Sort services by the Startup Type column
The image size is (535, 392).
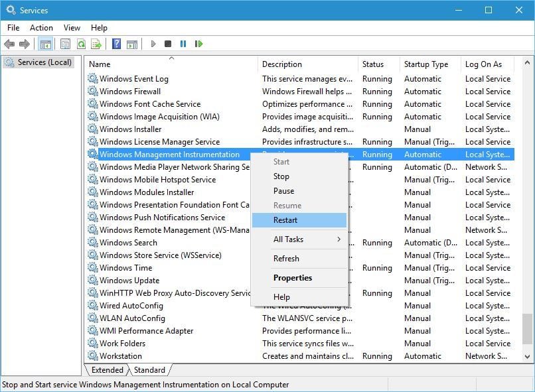click(x=425, y=64)
